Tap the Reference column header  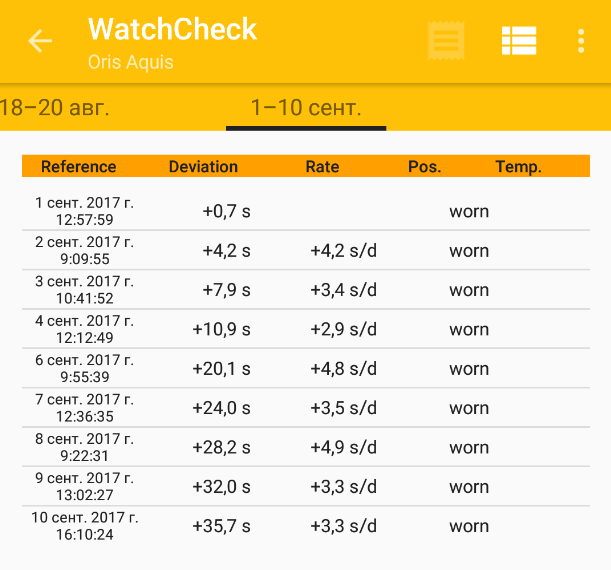(x=79, y=167)
